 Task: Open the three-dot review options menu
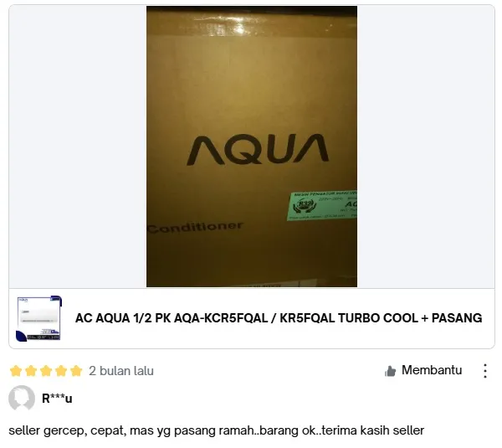click(485, 371)
